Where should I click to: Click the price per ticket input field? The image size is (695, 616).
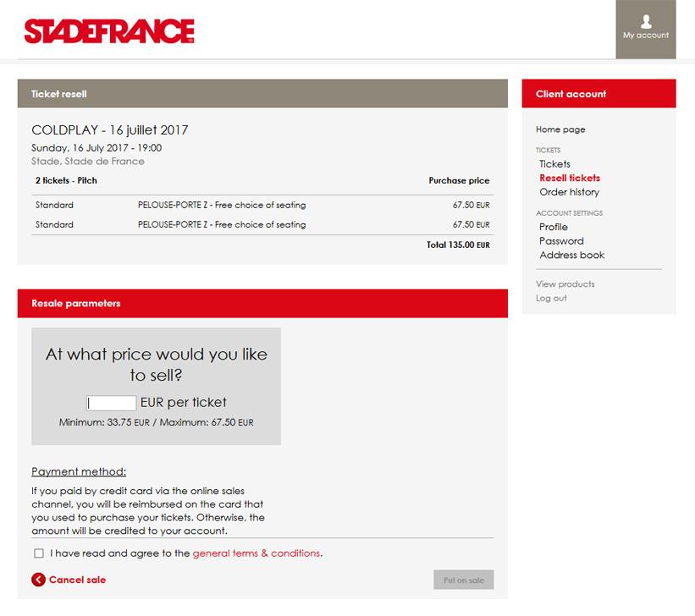point(111,403)
